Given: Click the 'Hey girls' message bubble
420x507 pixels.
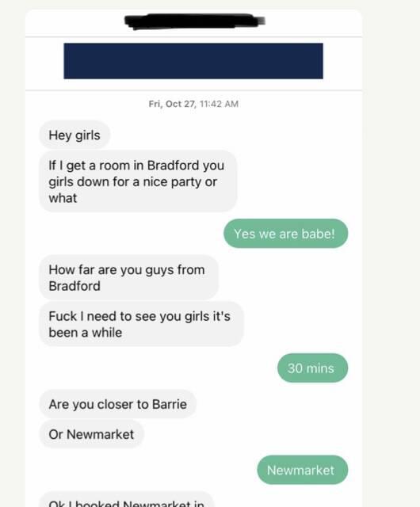Looking at the screenshot, I should (x=74, y=135).
